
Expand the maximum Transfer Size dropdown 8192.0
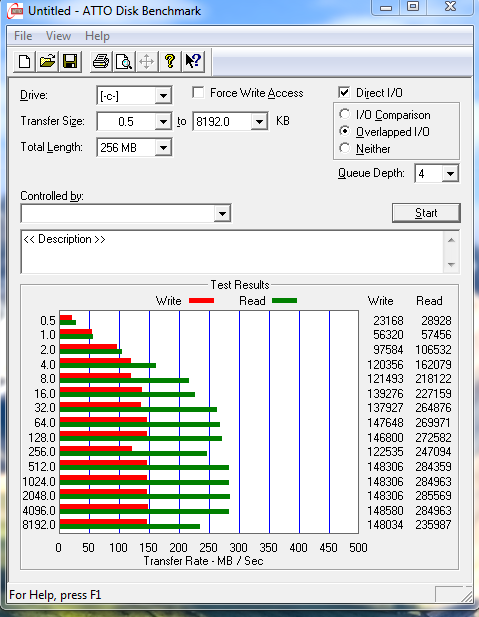pos(259,121)
